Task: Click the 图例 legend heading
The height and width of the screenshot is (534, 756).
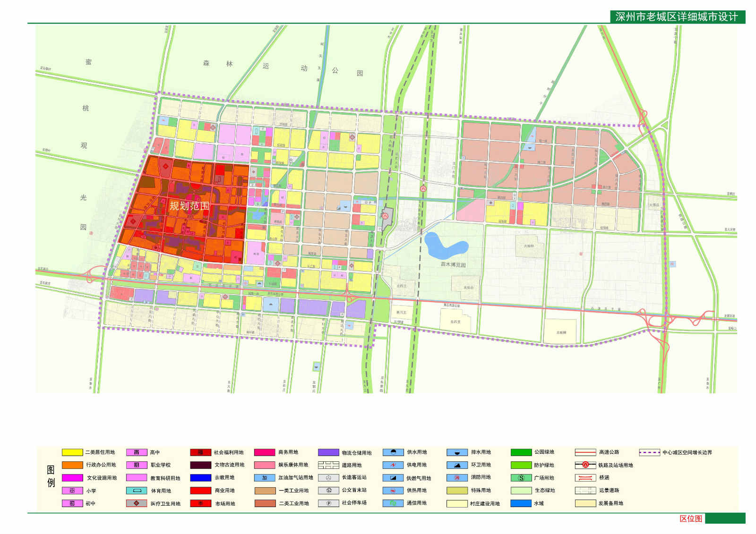Action: coord(51,476)
